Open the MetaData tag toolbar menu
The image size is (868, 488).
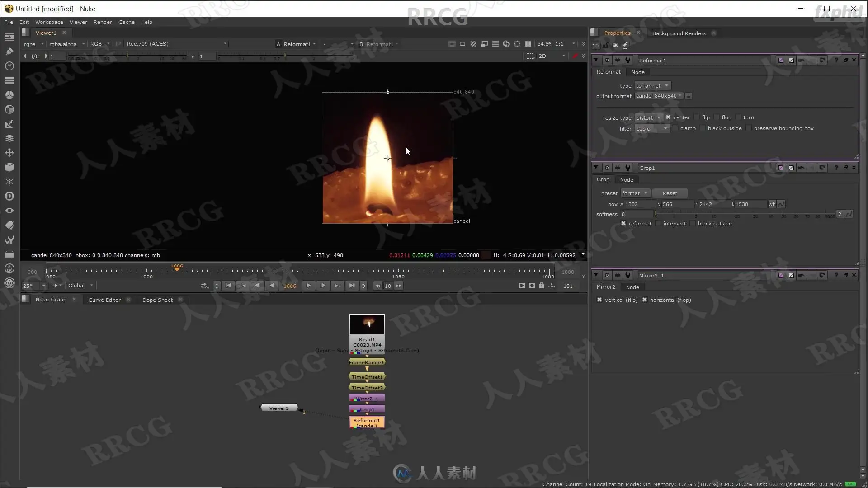9,225
